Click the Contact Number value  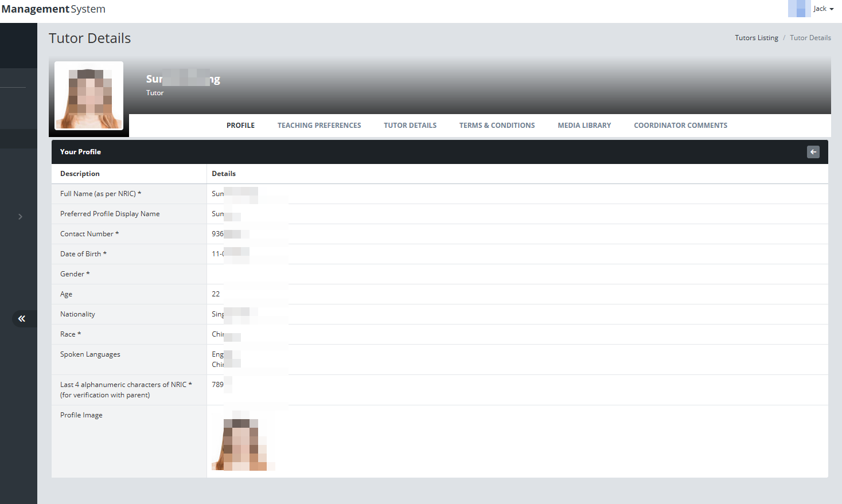click(229, 234)
